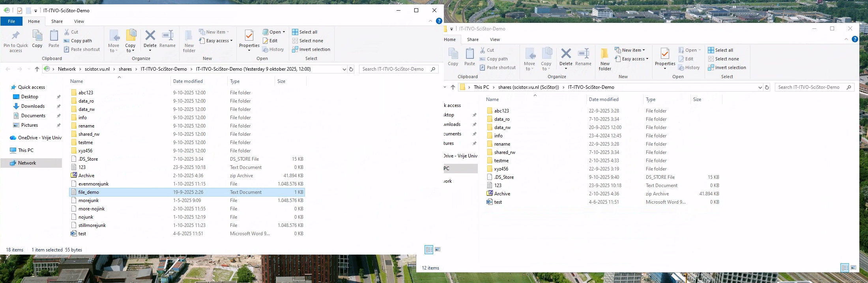The width and height of the screenshot is (868, 283).
Task: Click the Help question mark in right window
Action: pos(855,39)
